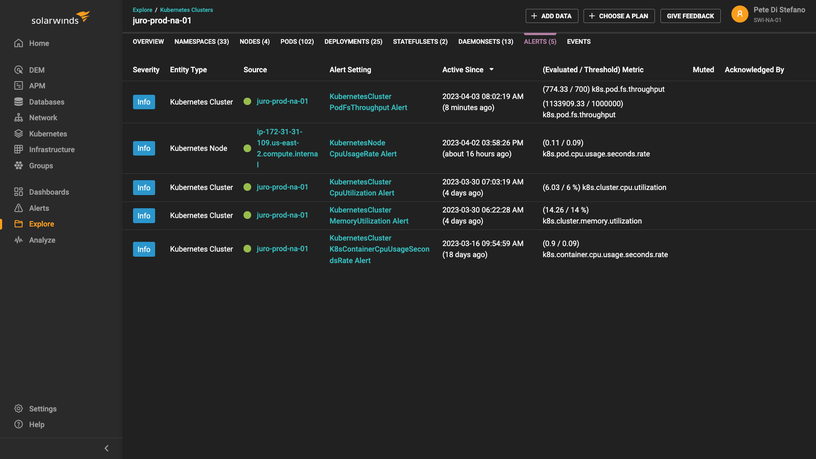
Task: Open juro-prod-na-01 source in PodFsThroughput row
Action: pos(282,101)
